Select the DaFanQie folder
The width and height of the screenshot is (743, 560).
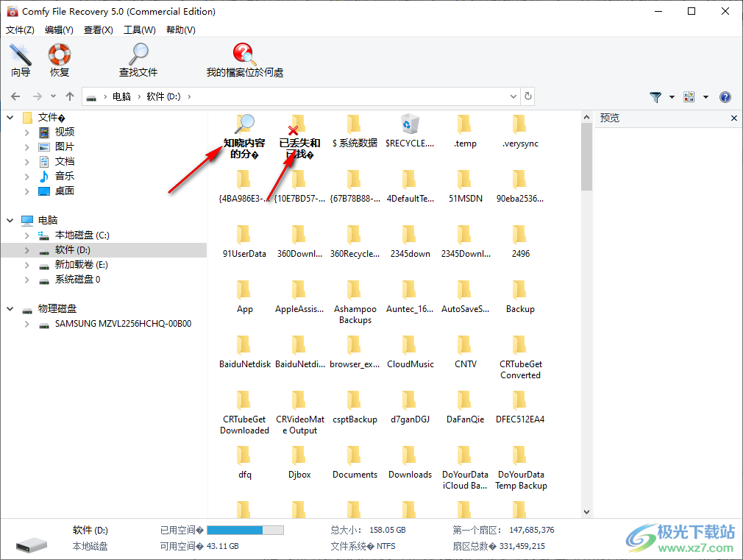(x=466, y=407)
